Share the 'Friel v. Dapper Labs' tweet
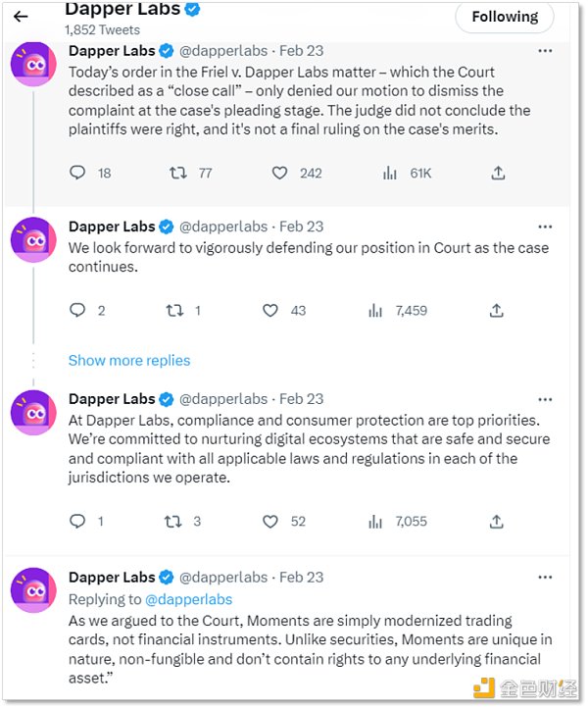588x709 pixels. point(498,173)
